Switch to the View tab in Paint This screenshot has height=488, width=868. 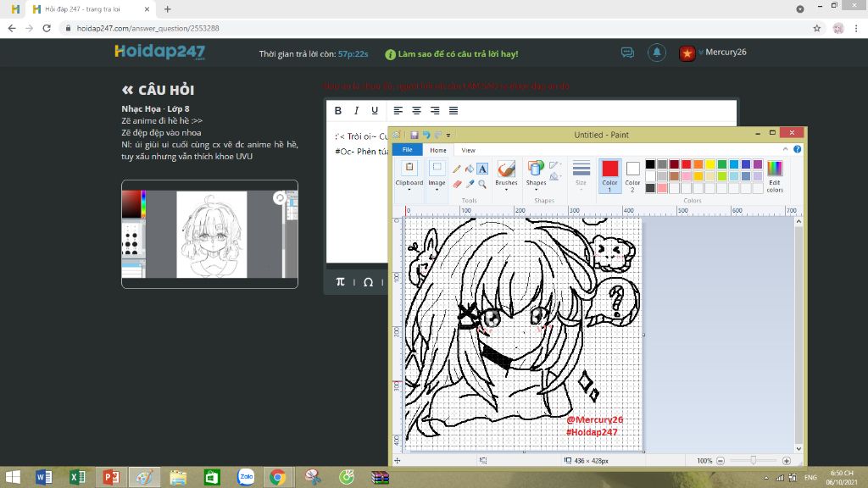coord(468,150)
